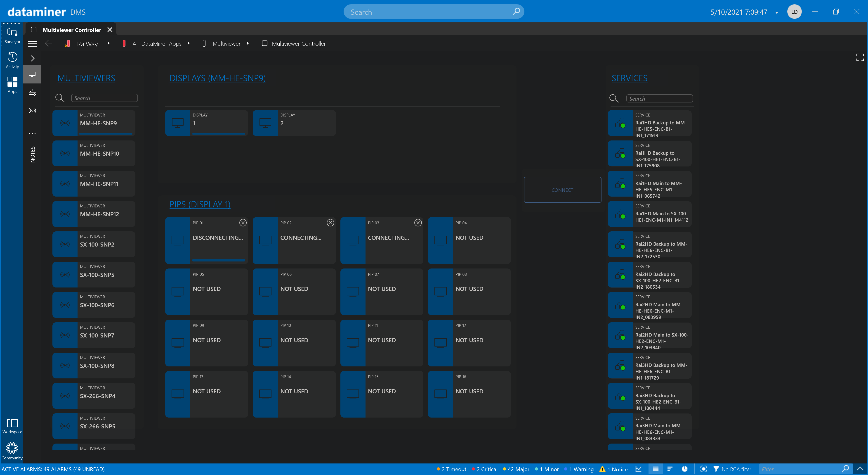Image resolution: width=868 pixels, height=475 pixels.
Task: Show more pages via ellipsis icon
Action: pyautogui.click(x=32, y=134)
